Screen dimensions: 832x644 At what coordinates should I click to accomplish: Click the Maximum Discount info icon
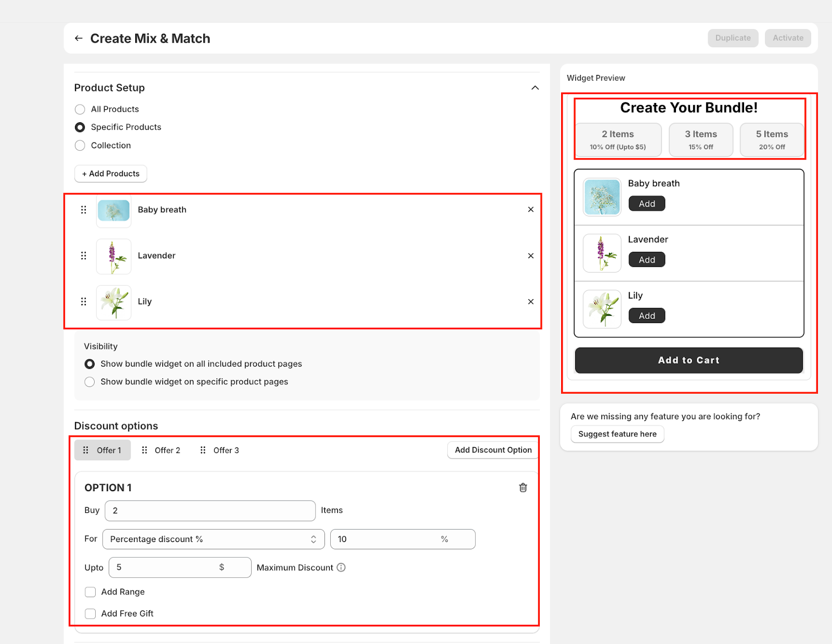(x=341, y=568)
